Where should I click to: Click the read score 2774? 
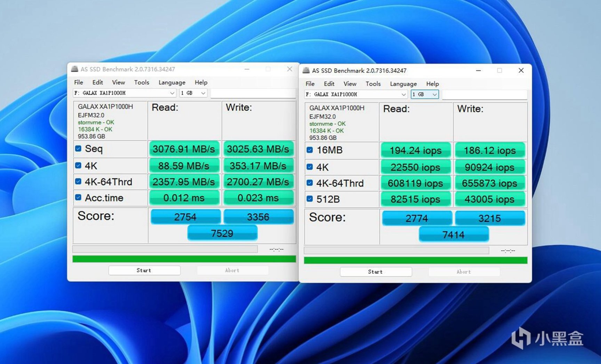[417, 218]
